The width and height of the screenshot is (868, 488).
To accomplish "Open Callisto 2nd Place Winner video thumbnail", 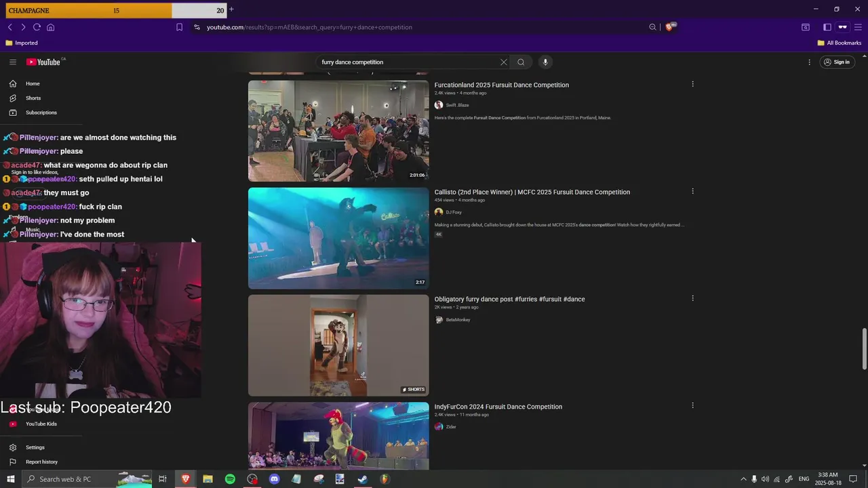I will coord(338,238).
